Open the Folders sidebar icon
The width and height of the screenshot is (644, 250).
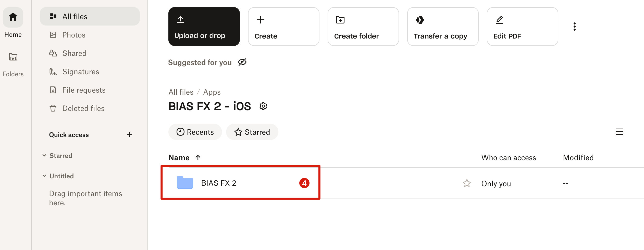(13, 57)
